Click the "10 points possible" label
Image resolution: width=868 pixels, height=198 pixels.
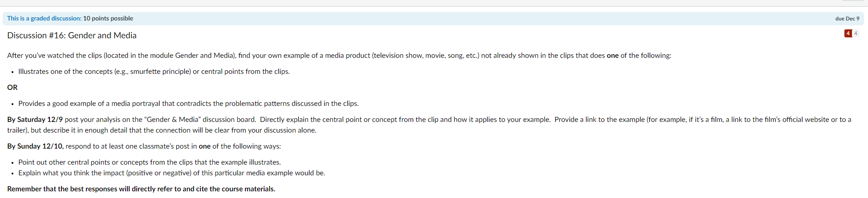pos(108,18)
